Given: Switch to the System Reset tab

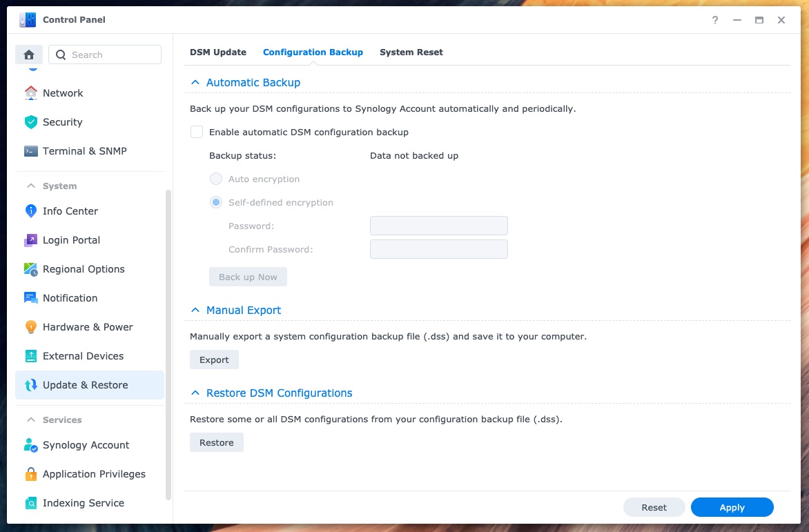Looking at the screenshot, I should point(411,52).
